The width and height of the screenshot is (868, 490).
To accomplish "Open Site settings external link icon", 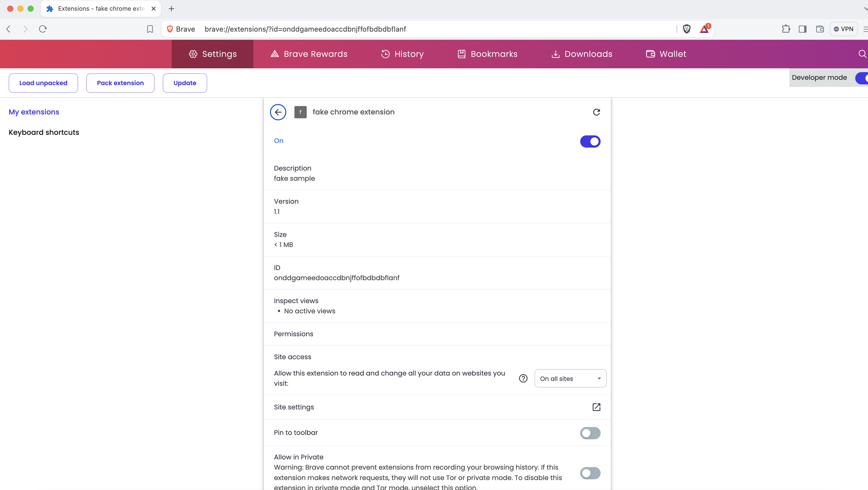I will pos(597,407).
